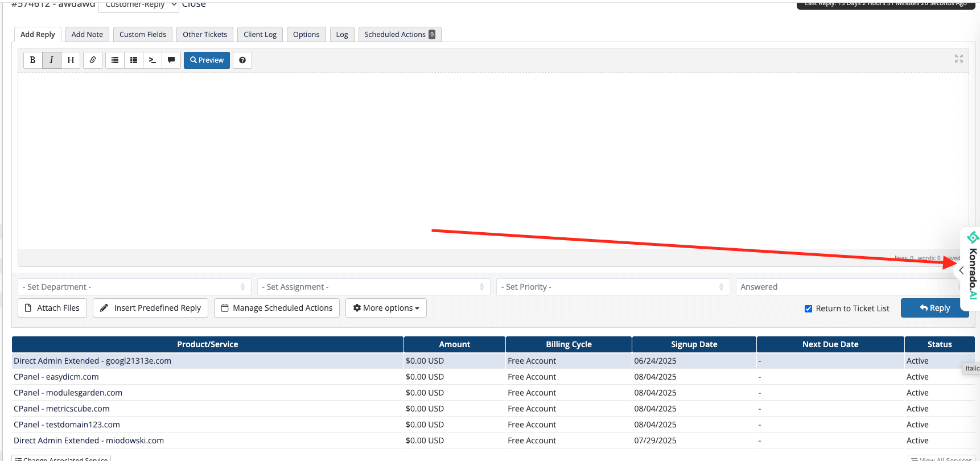Select Direct Admin Extended - googl21313e.com row
The width and height of the screenshot is (980, 461).
pyautogui.click(x=493, y=361)
